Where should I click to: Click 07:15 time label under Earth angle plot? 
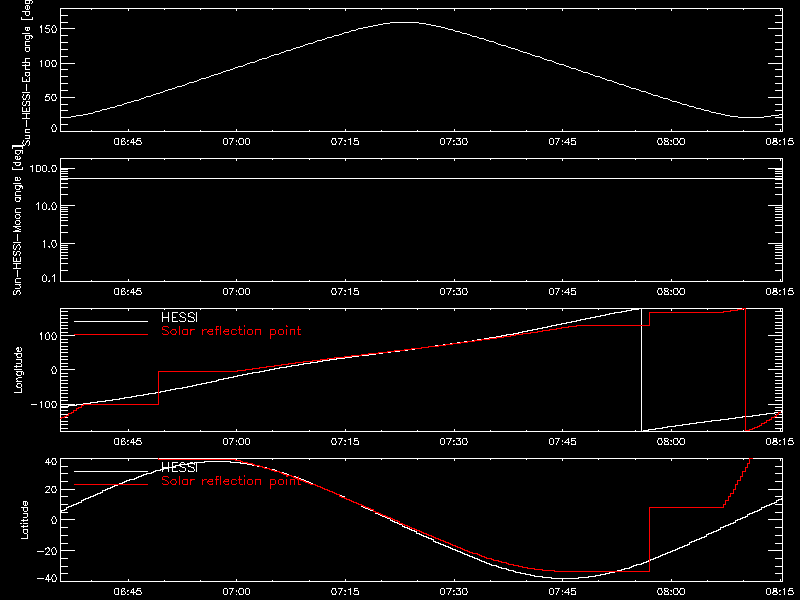[x=345, y=141]
